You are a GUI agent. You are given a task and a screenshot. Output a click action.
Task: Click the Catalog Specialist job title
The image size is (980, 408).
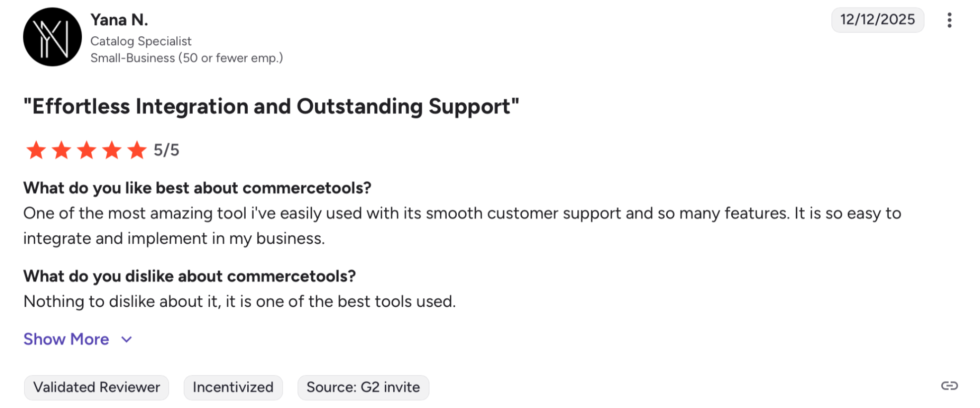tap(141, 41)
